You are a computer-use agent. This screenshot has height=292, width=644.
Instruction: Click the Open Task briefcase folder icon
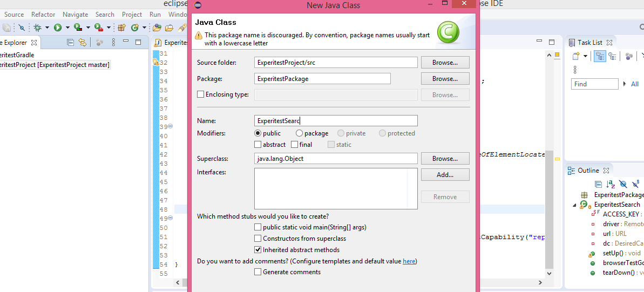click(x=169, y=28)
